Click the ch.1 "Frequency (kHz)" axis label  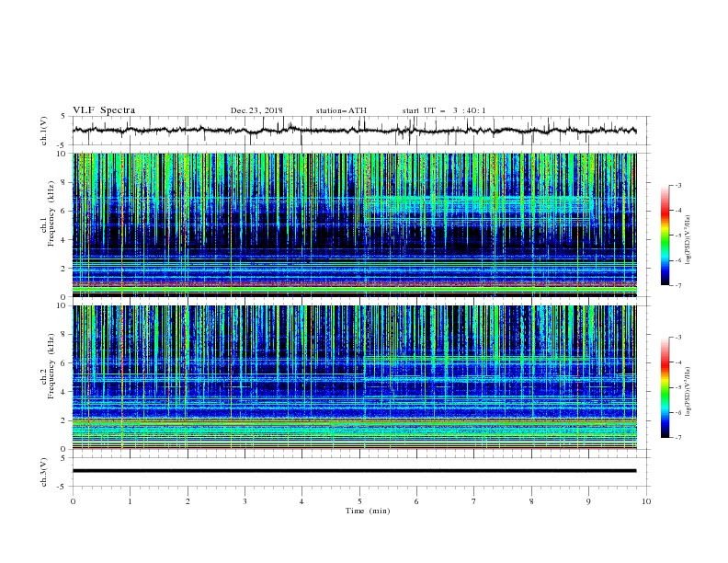51,213
